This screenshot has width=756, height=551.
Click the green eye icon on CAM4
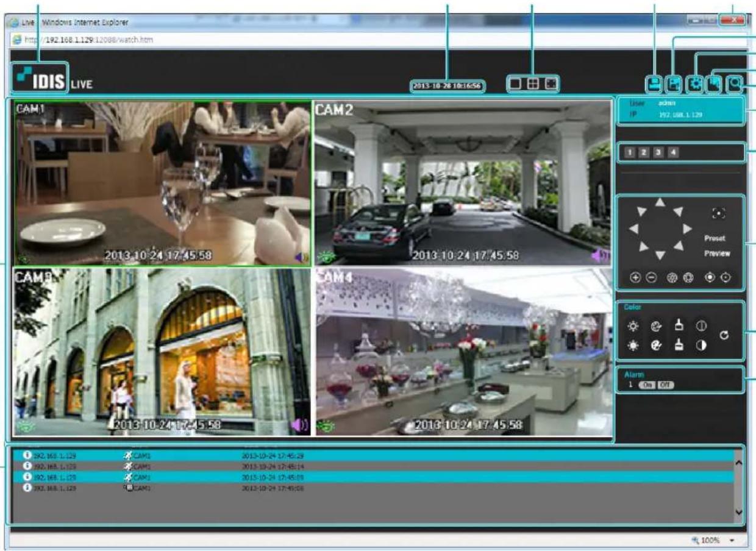[327, 427]
